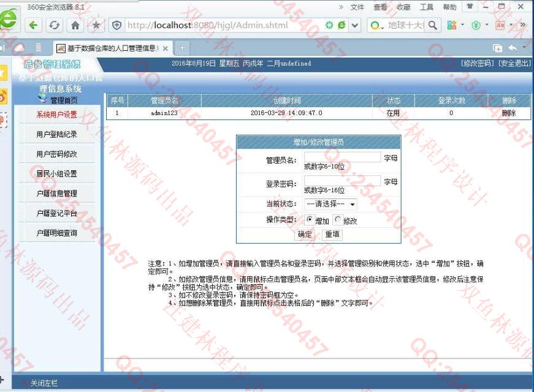534x392 pixels.
Task: Click the red translate extension icon
Action: 500,25
